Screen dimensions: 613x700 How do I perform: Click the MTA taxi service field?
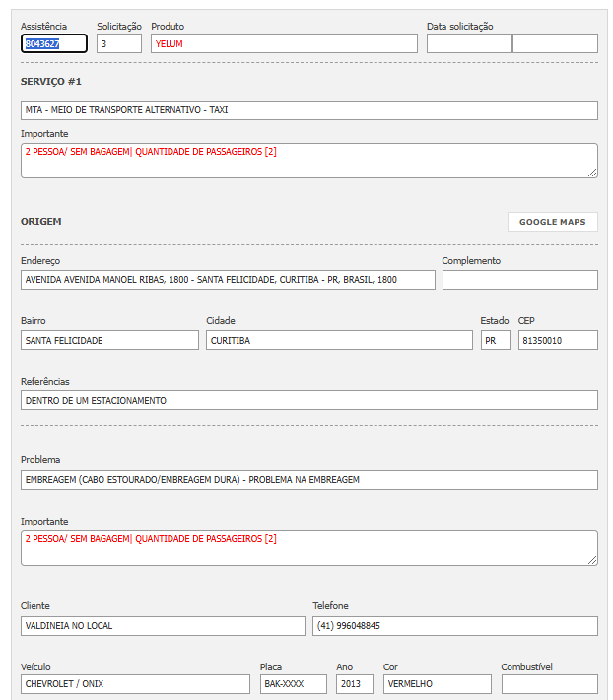point(308,110)
